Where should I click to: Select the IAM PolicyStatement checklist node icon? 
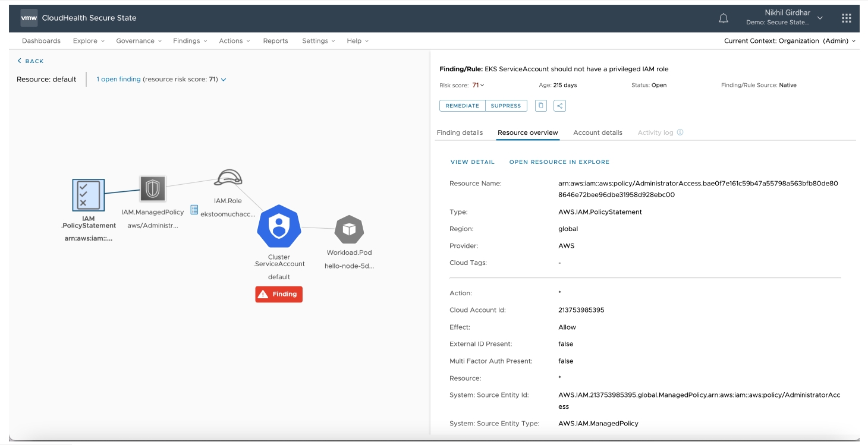(89, 195)
